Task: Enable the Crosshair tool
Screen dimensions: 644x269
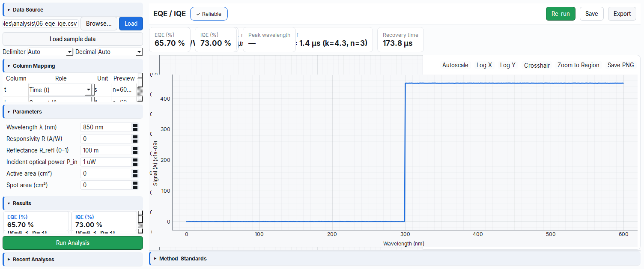Action: point(537,65)
